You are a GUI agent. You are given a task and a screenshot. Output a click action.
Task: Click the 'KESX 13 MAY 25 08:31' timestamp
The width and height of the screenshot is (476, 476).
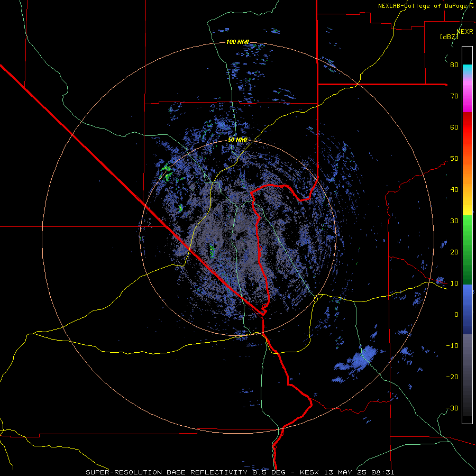click(347, 472)
